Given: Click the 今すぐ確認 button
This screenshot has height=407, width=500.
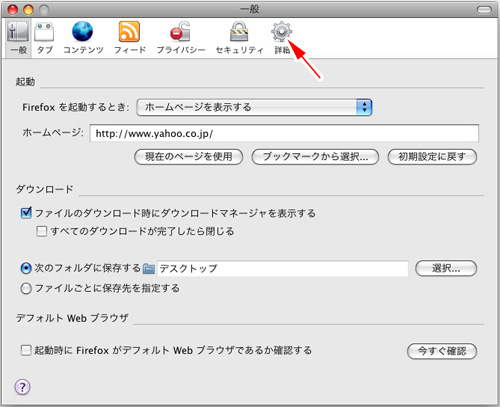Looking at the screenshot, I should click(442, 351).
